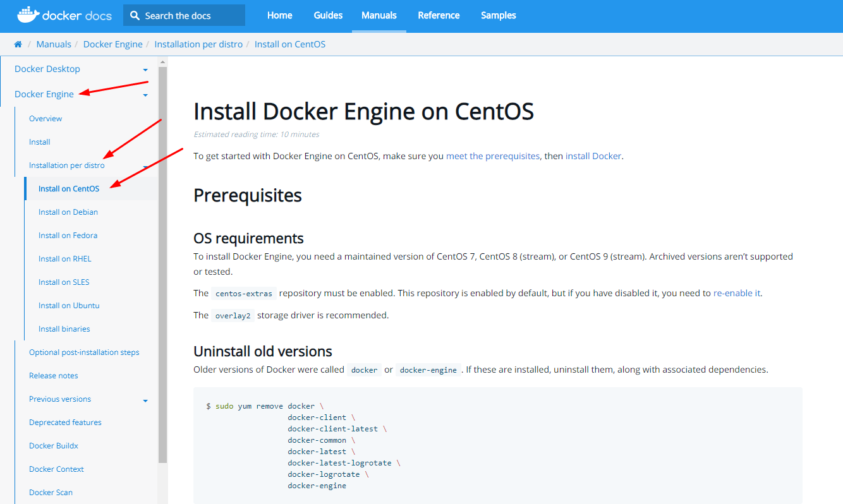Viewport: 843px width, 504px height.
Task: Click the Install Docker Engine on CentOS heading
Action: point(363,112)
